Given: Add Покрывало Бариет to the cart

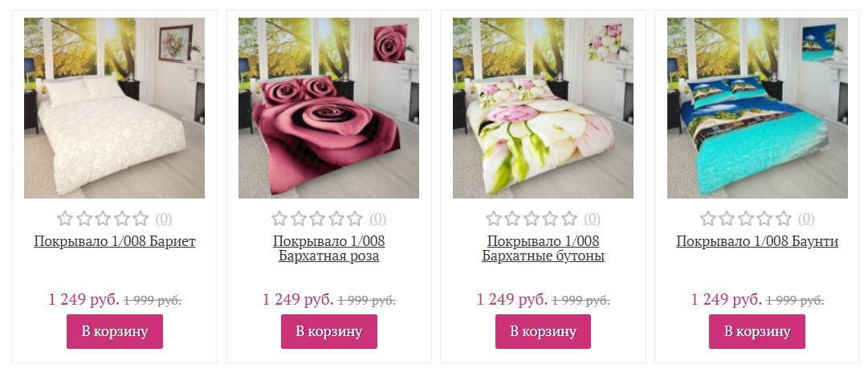Looking at the screenshot, I should tap(115, 331).
